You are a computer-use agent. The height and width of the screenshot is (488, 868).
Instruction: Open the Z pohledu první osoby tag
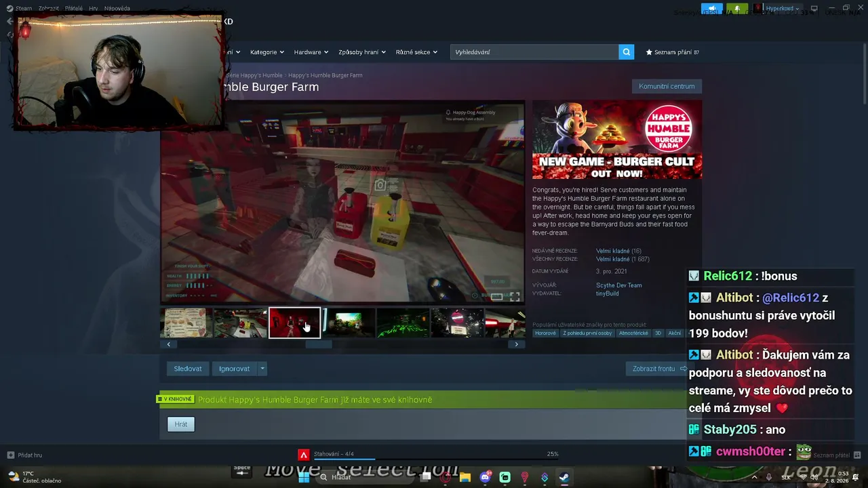tap(587, 333)
